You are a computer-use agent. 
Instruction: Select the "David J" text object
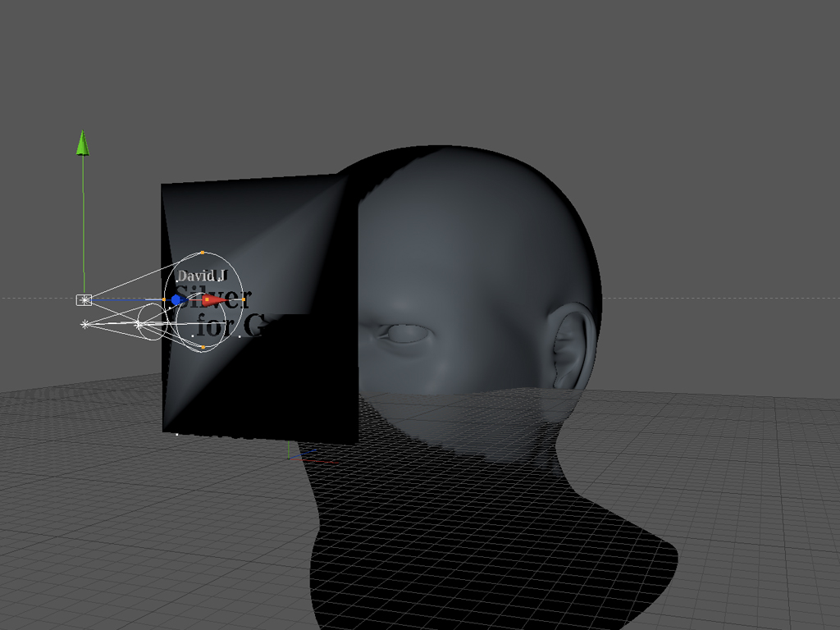[200, 276]
